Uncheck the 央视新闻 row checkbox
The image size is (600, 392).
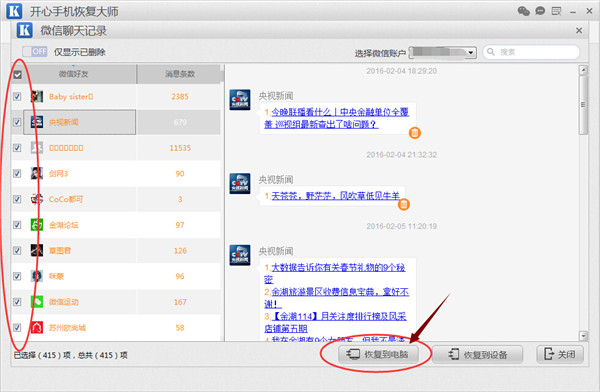click(x=17, y=122)
